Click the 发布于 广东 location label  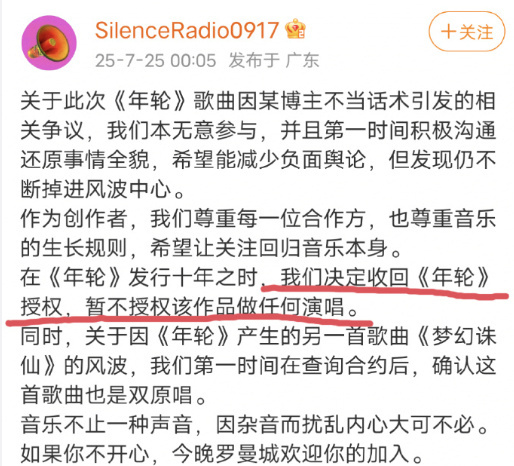coord(274,61)
